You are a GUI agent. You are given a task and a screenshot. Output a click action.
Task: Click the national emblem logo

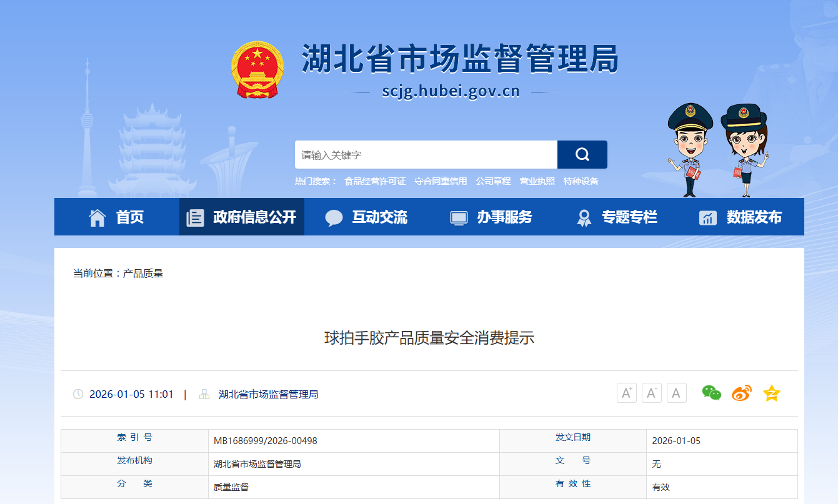[257, 70]
